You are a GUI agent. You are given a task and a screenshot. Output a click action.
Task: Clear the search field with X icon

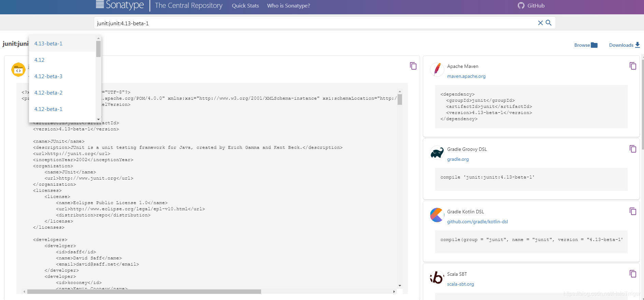[540, 23]
